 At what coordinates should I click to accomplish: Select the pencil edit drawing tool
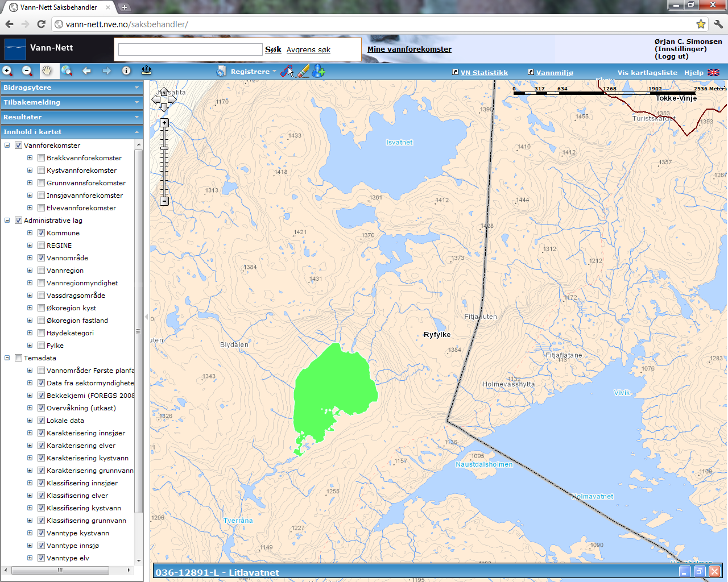(304, 71)
